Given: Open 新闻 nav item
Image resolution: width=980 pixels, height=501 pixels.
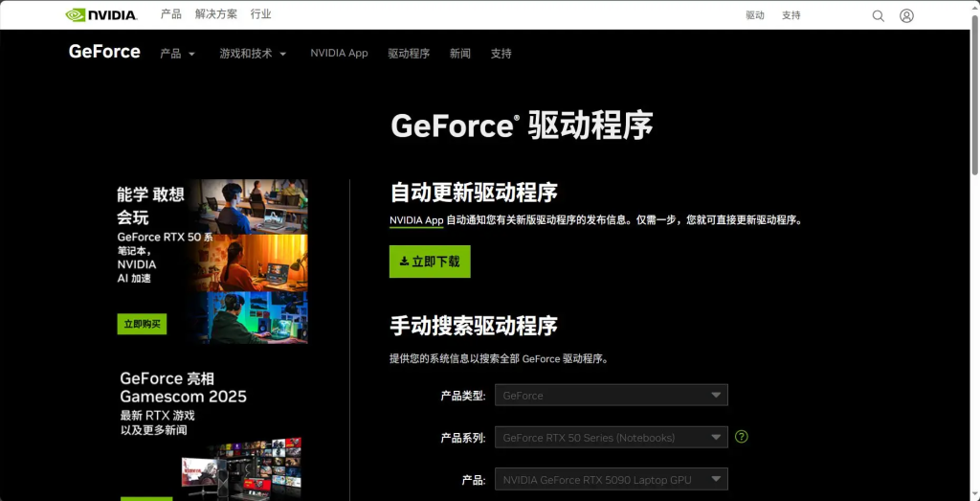Looking at the screenshot, I should tap(460, 54).
